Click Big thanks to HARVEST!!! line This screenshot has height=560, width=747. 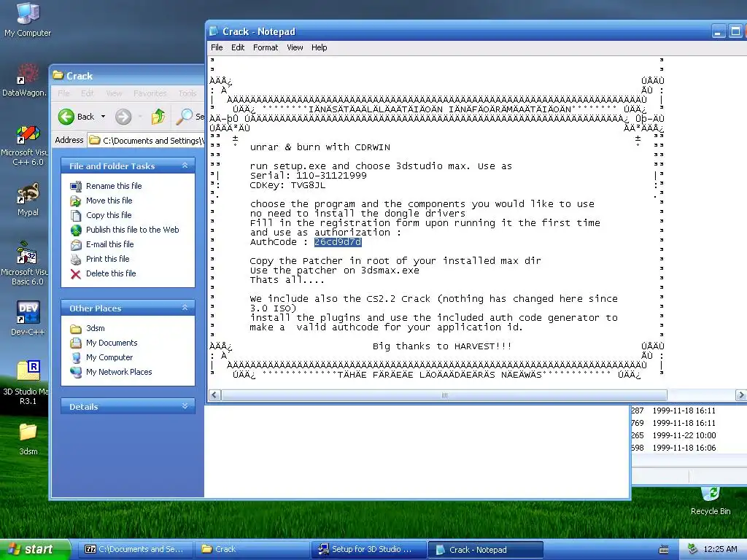[442, 346]
